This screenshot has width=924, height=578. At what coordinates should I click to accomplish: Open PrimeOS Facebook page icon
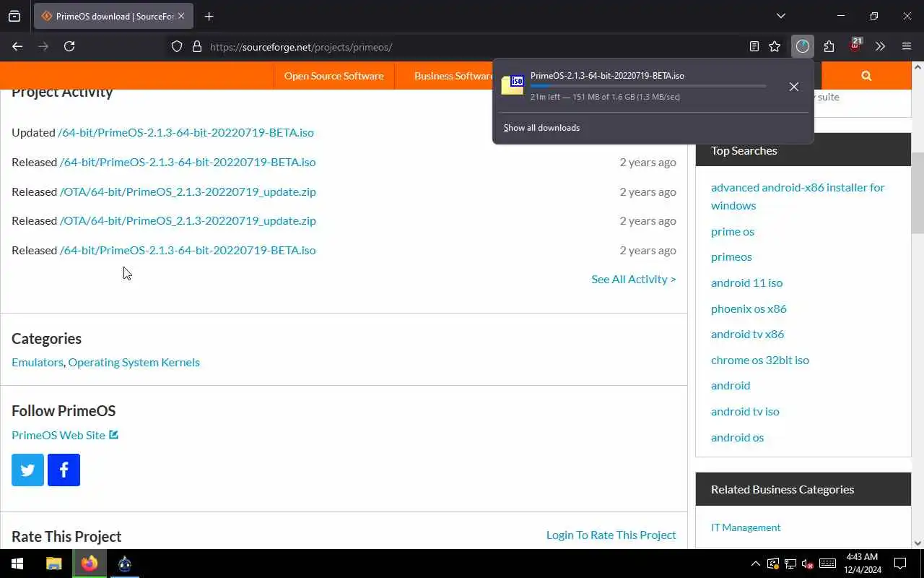click(x=64, y=470)
